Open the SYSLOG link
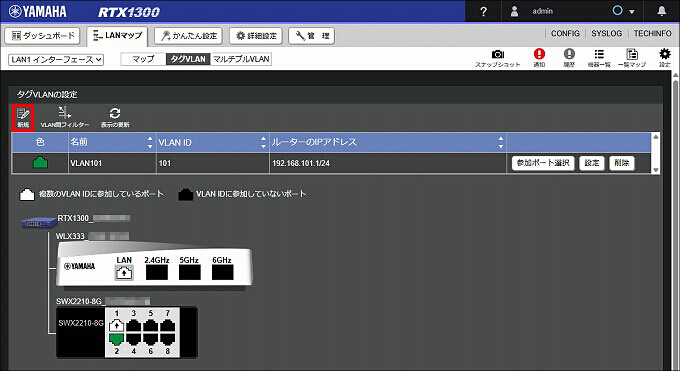 tap(606, 33)
